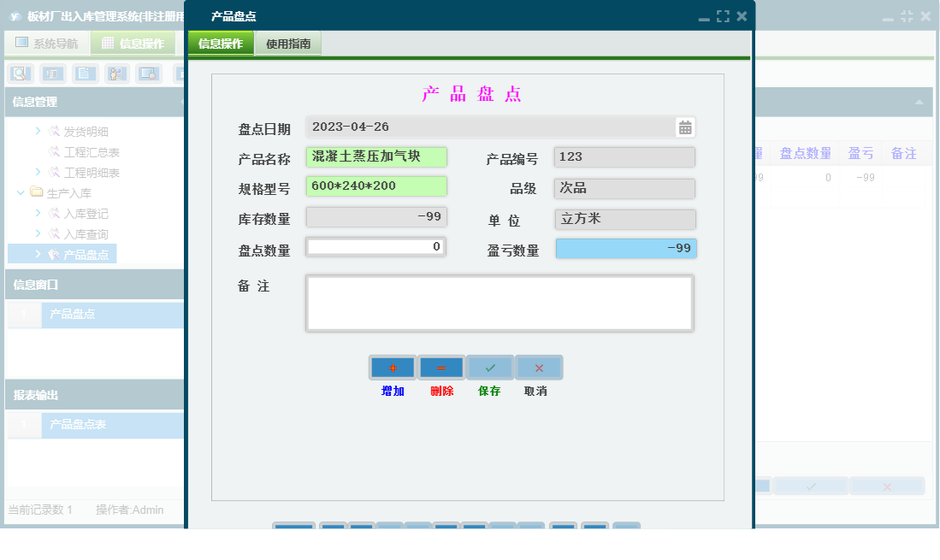
Task: Expand the 工程明细表 tree node
Action: pyautogui.click(x=38, y=173)
